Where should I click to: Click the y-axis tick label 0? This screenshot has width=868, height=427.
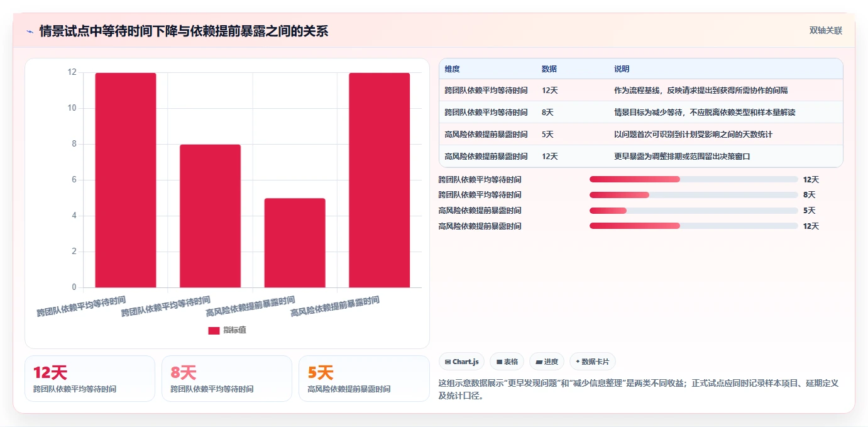[74, 287]
